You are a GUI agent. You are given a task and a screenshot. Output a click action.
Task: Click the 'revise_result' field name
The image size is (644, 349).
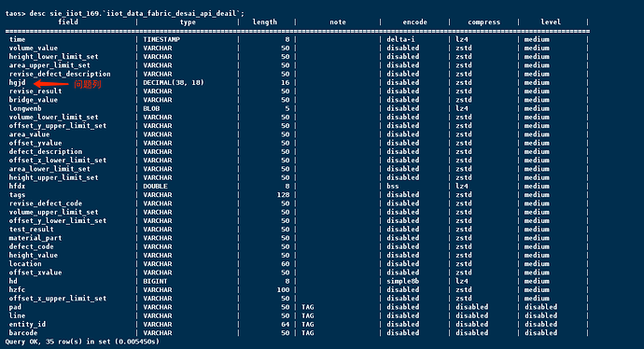pyautogui.click(x=35, y=91)
